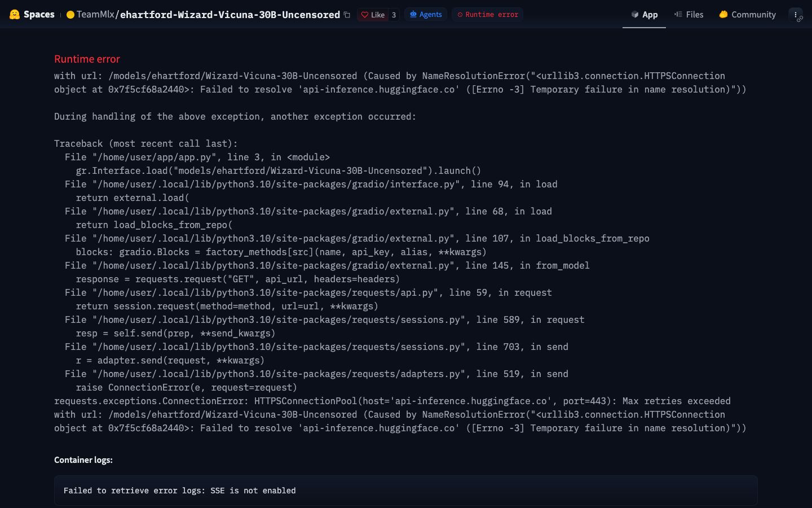Click the interface.py line 94 traceback entry

coord(311,184)
